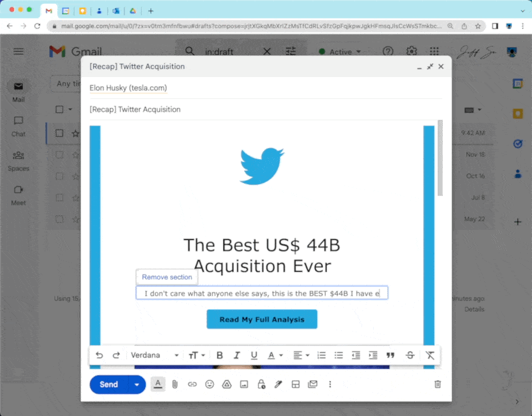Open Gmail support help icon
This screenshot has width=532, height=416.
388,51
